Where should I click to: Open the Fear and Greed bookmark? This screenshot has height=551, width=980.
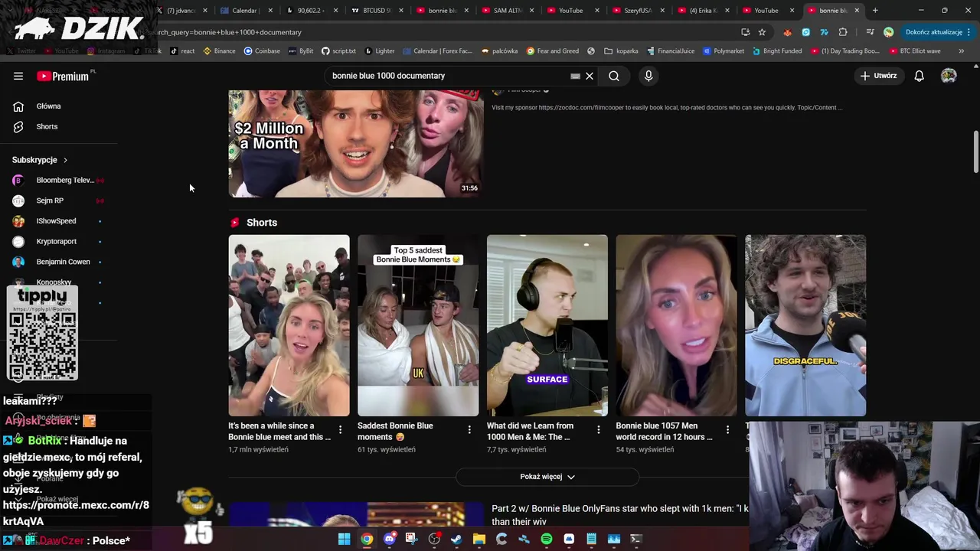553,51
